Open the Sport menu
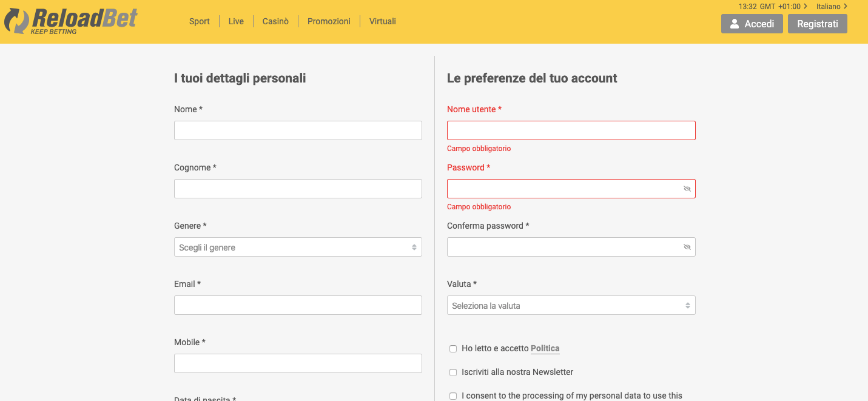The image size is (868, 401). (x=200, y=21)
